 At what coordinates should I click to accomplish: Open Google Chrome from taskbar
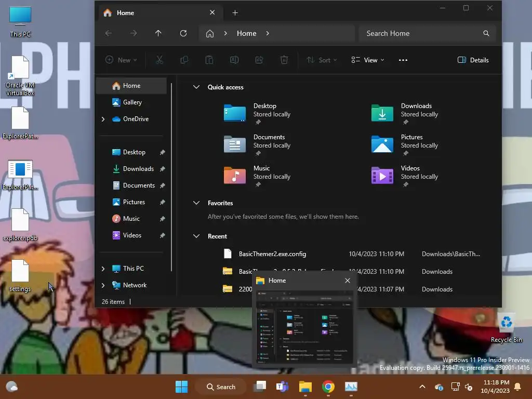pyautogui.click(x=328, y=387)
